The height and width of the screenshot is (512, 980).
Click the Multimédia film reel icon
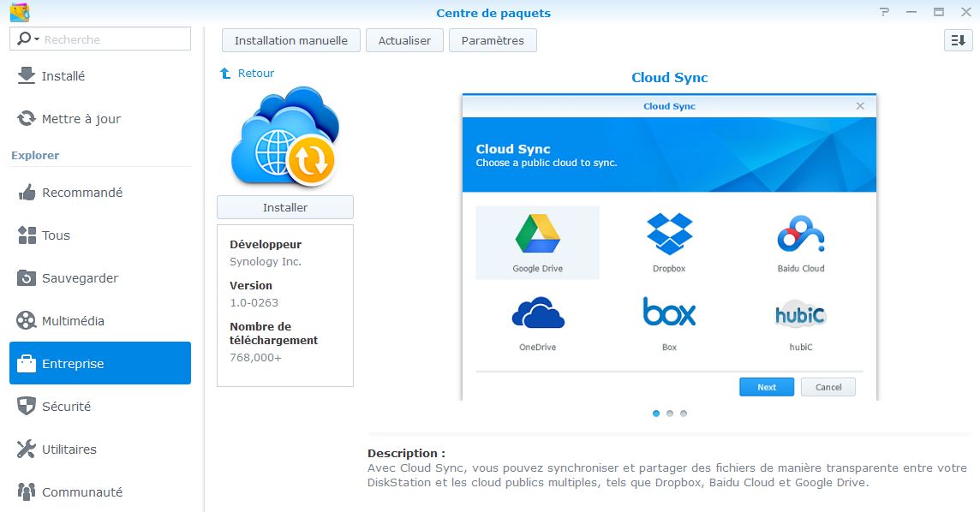(27, 321)
